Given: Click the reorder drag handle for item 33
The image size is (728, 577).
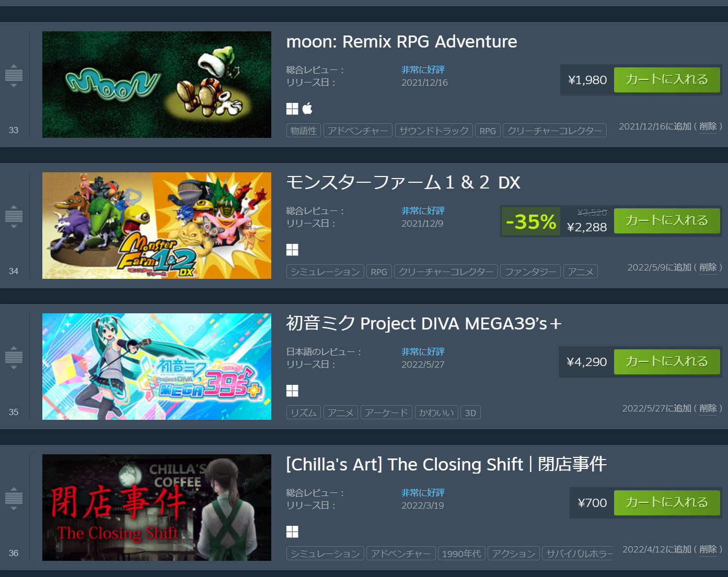Looking at the screenshot, I should pos(14,76).
